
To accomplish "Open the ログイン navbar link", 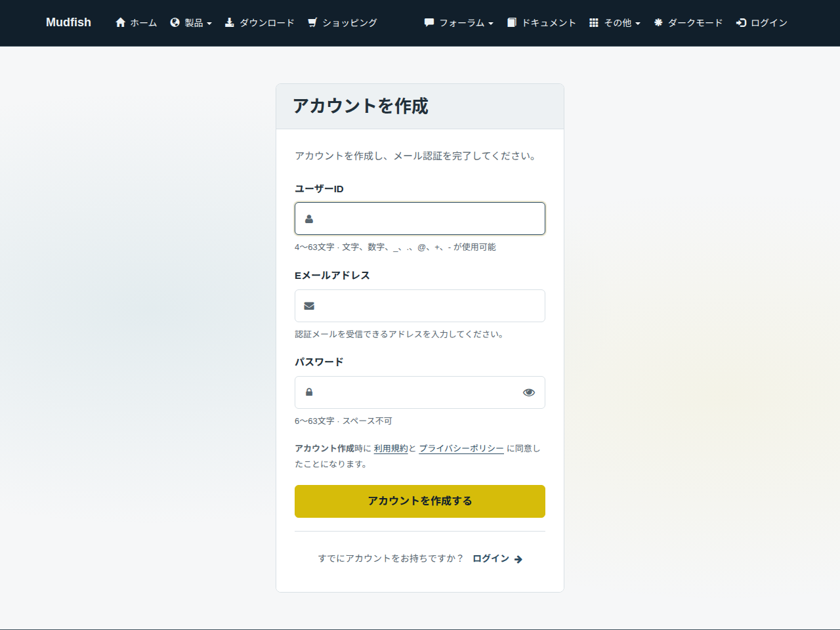I will click(762, 22).
